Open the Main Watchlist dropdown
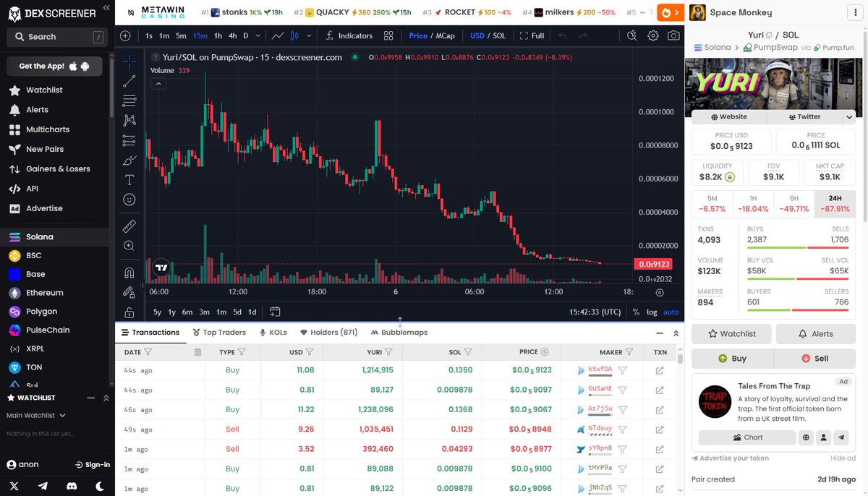This screenshot has height=496, width=868. point(36,415)
